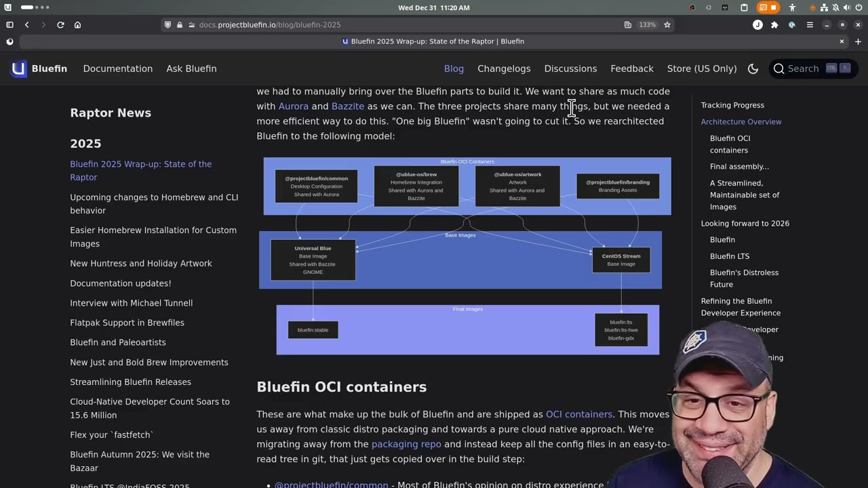Open the extensions puzzle-piece icon
This screenshot has height=488, width=868.
coord(774,25)
